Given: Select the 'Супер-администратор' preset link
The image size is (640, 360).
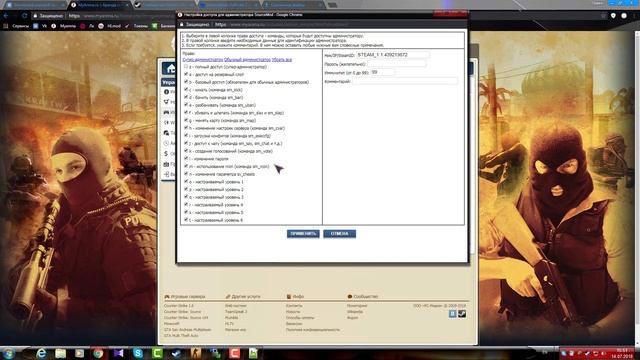Looking at the screenshot, I should coord(203,60).
